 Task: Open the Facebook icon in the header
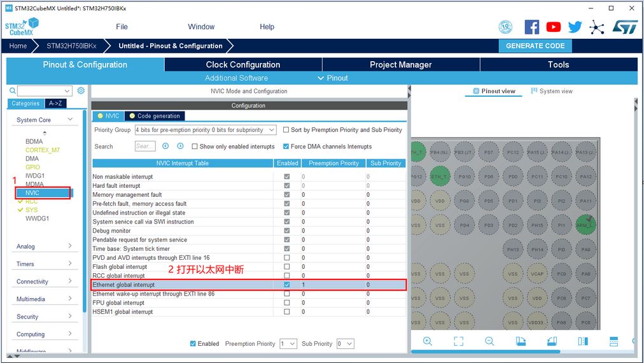[532, 27]
